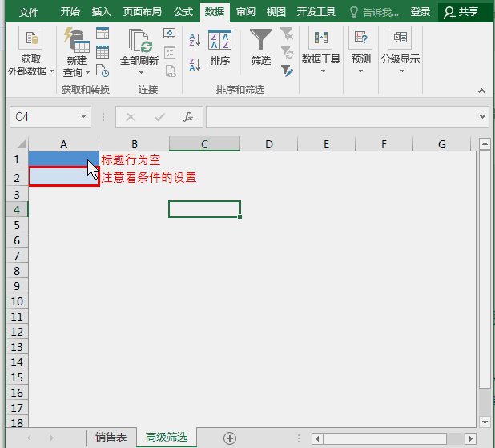Click the Recent Sources icon
The width and height of the screenshot is (495, 448).
point(103,71)
